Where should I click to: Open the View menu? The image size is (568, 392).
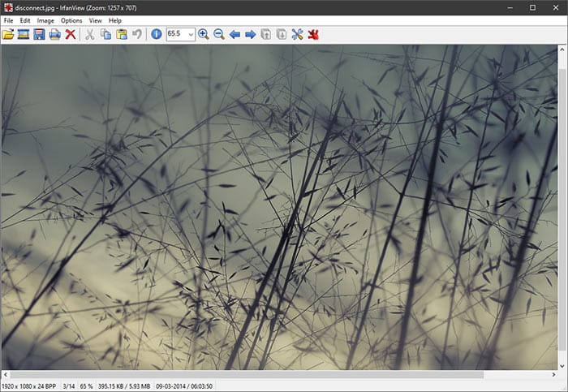(95, 20)
